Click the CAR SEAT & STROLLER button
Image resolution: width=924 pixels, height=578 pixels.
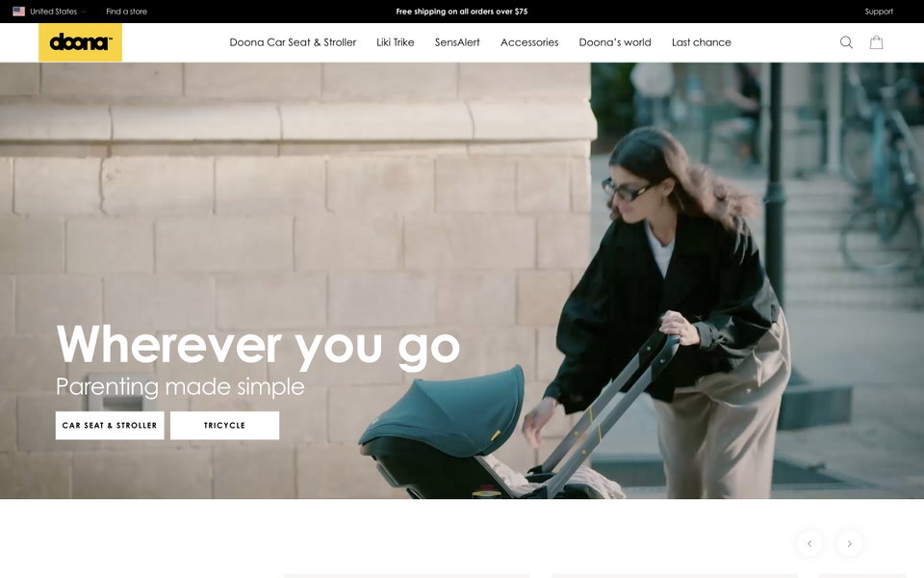110,425
